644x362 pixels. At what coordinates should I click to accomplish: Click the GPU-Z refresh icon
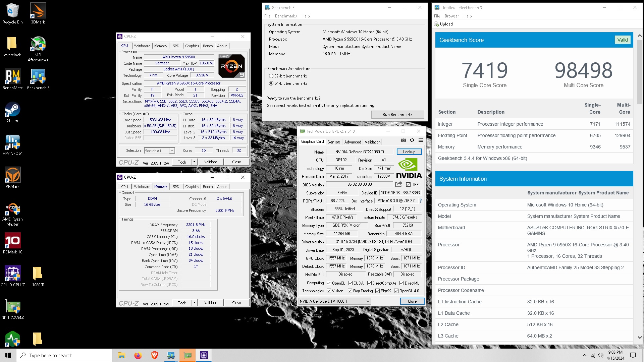coord(412,140)
